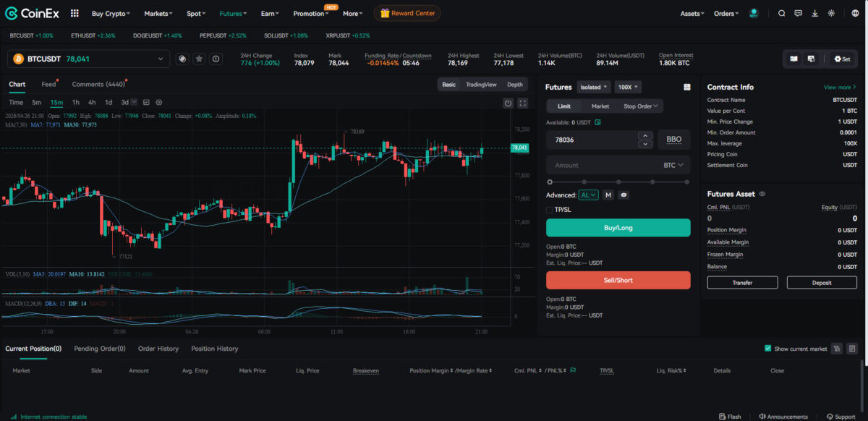Open the user profile avatar
Viewport: 868px width, 421px height.
click(754, 13)
